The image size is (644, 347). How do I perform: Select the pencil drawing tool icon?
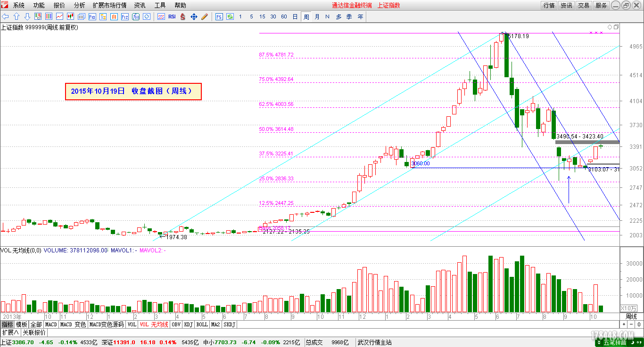click(205, 16)
